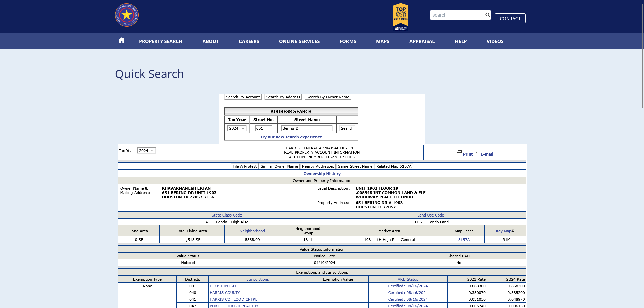Click the Print printer icon
The image size is (644, 308).
click(460, 152)
